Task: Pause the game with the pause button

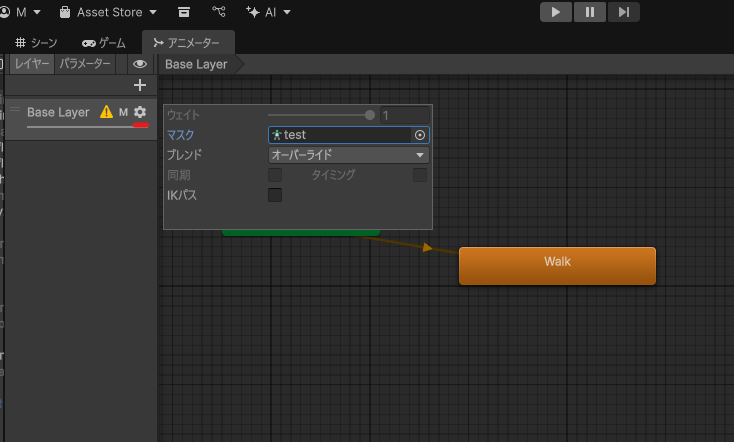Action: [590, 12]
